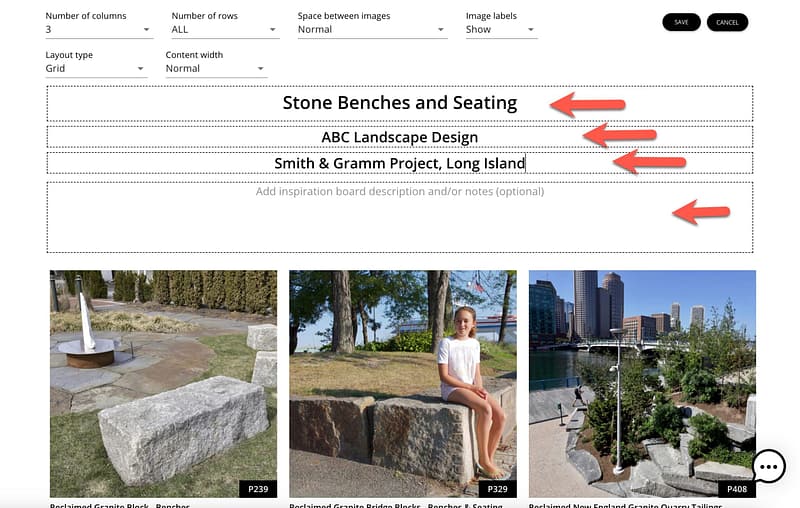The height and width of the screenshot is (508, 800).
Task: Click the P408 product code badge
Action: pyautogui.click(x=736, y=489)
